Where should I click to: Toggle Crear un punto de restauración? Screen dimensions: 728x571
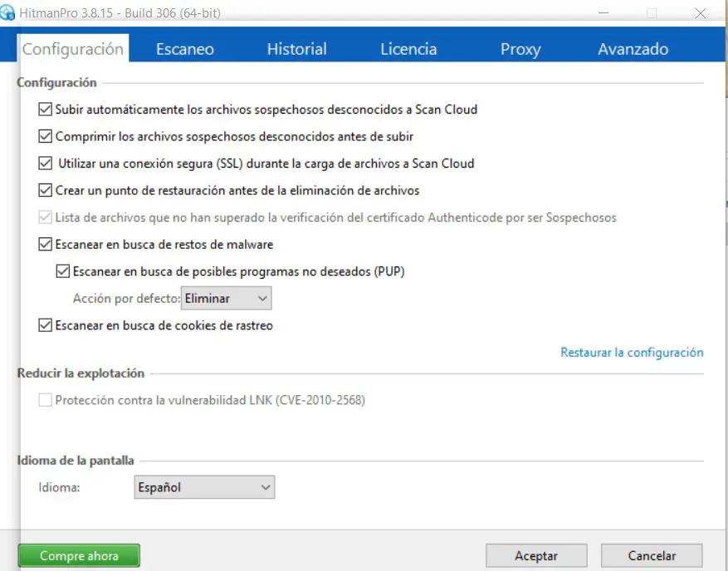click(x=46, y=190)
